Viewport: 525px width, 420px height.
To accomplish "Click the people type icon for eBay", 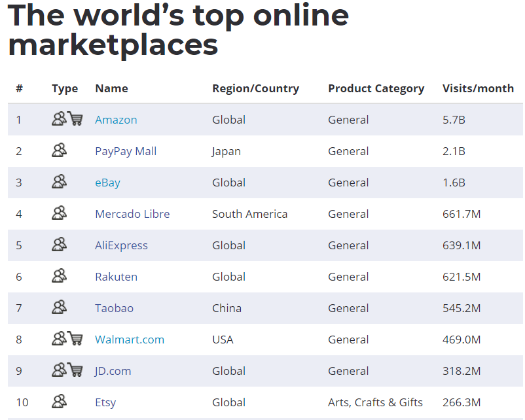I will (60, 182).
